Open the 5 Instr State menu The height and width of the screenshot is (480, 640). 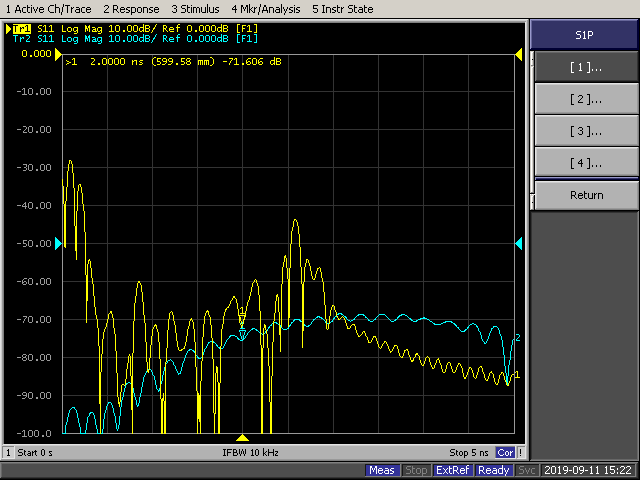342,9
